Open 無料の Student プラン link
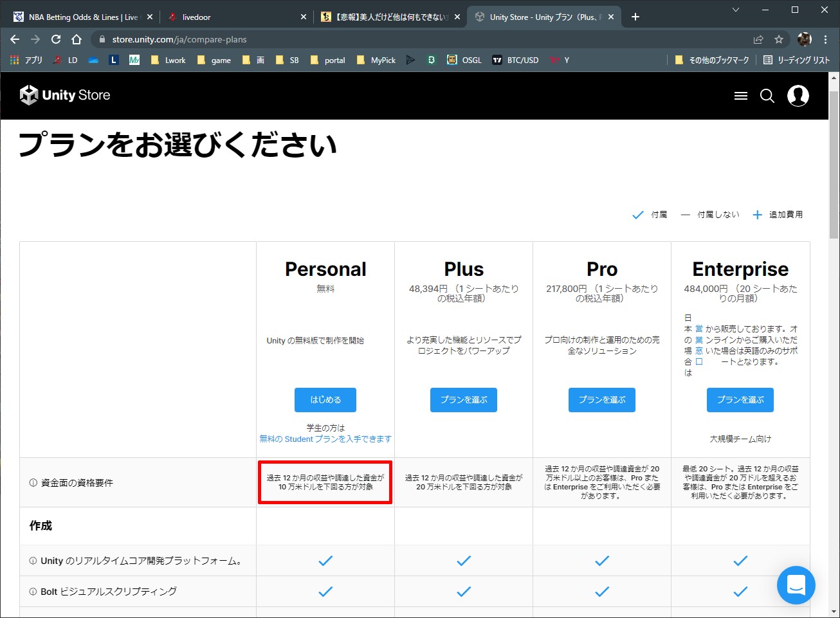The image size is (840, 618). (x=325, y=439)
